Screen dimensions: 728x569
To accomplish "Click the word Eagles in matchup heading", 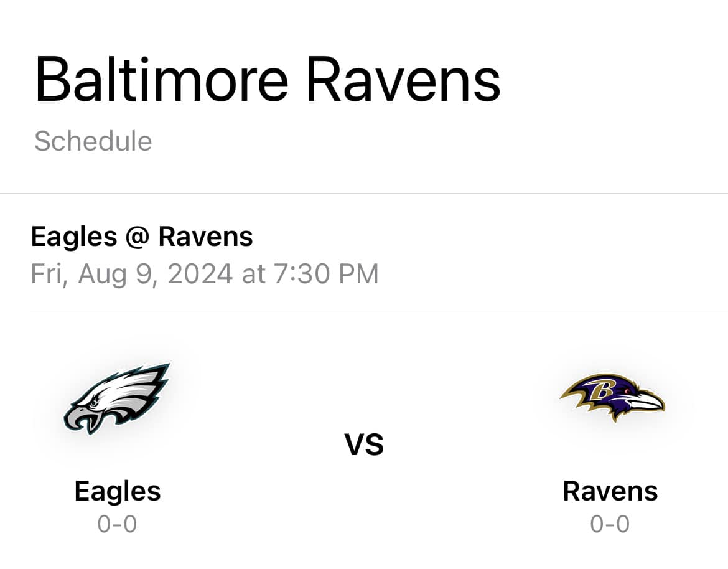I will tap(74, 237).
